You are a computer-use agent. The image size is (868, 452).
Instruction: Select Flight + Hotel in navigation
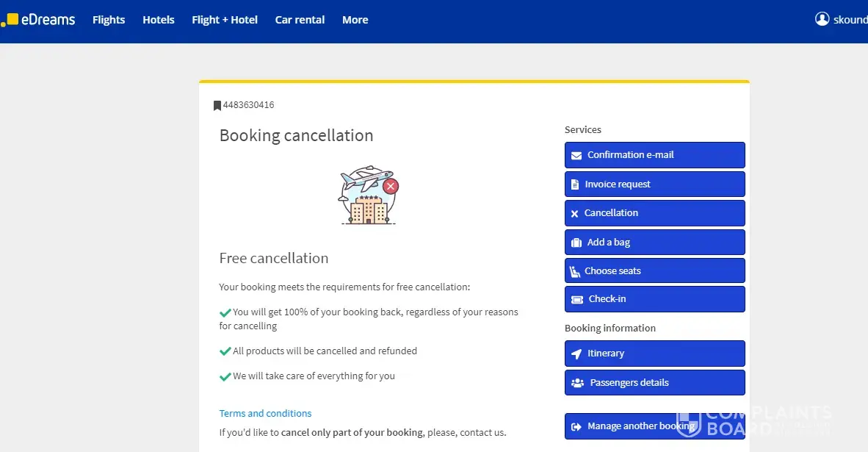(225, 20)
